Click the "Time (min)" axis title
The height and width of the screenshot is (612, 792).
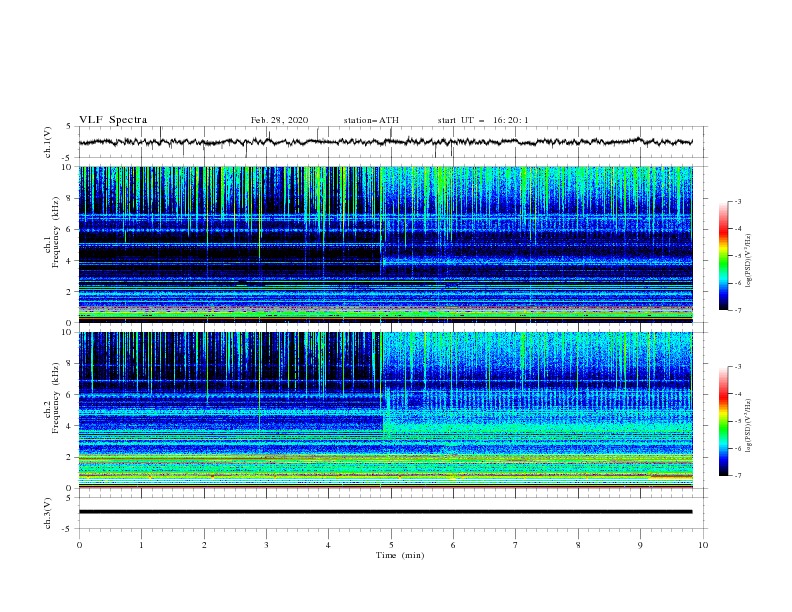[400, 555]
